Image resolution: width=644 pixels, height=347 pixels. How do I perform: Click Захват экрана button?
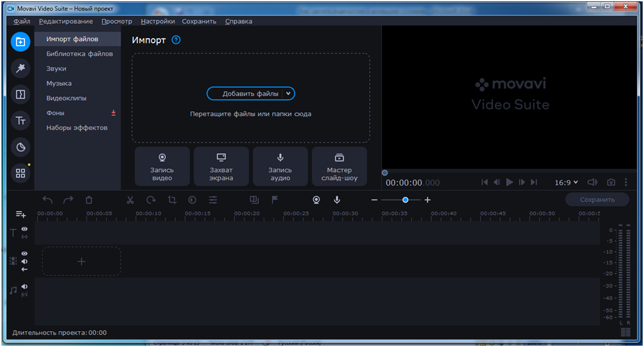[x=221, y=166]
